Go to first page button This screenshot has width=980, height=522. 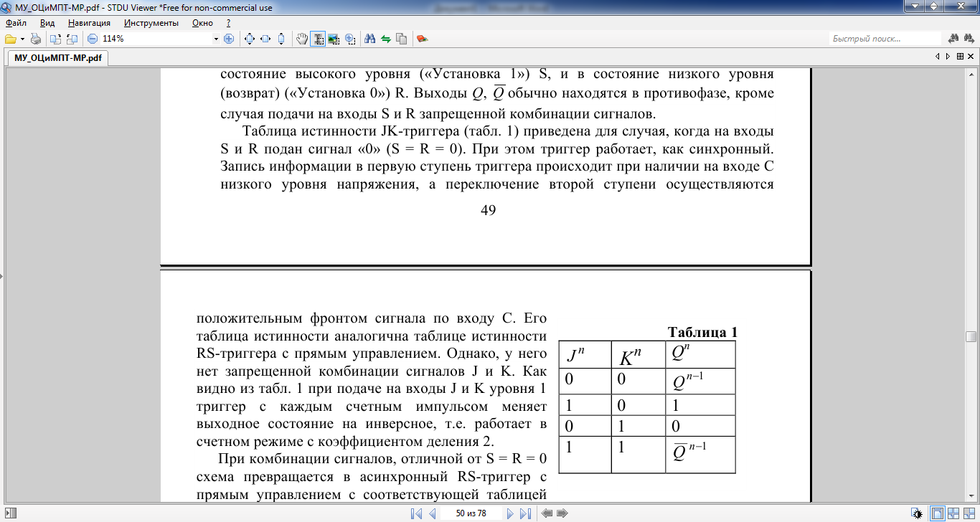(x=416, y=513)
